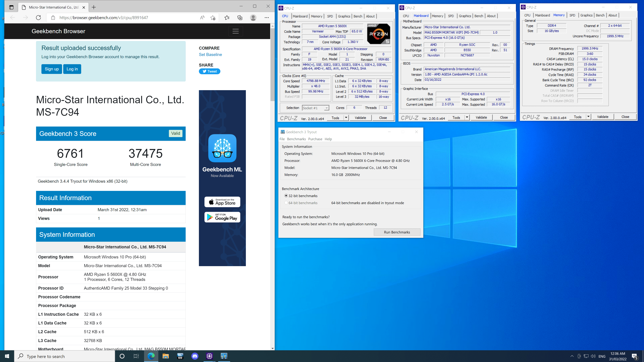Open File Explorer from the taskbar
The image size is (644, 362).
coord(166,356)
